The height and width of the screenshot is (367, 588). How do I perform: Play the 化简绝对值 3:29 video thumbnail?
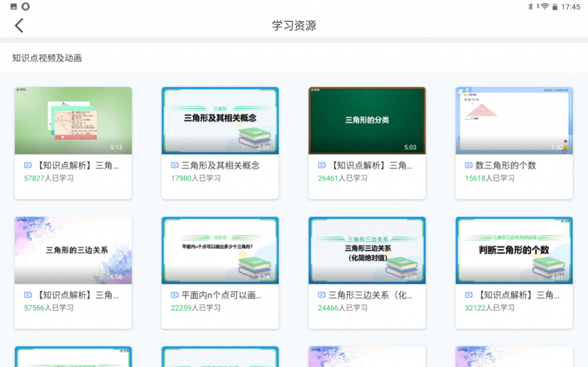pyautogui.click(x=367, y=251)
